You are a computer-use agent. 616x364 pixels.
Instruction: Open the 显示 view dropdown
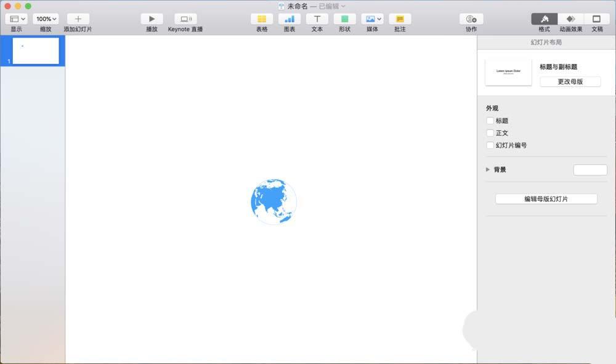pyautogui.click(x=15, y=18)
